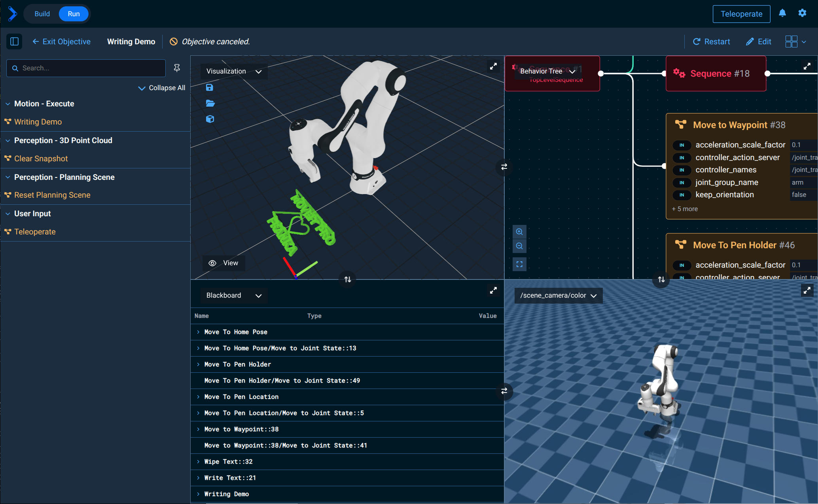Swap Blackboard and camera panes
Screen dimensions: 818x504
[504, 391]
